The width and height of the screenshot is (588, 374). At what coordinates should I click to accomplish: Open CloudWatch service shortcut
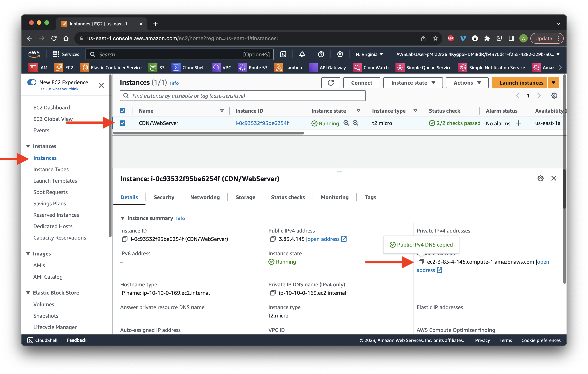pos(371,68)
